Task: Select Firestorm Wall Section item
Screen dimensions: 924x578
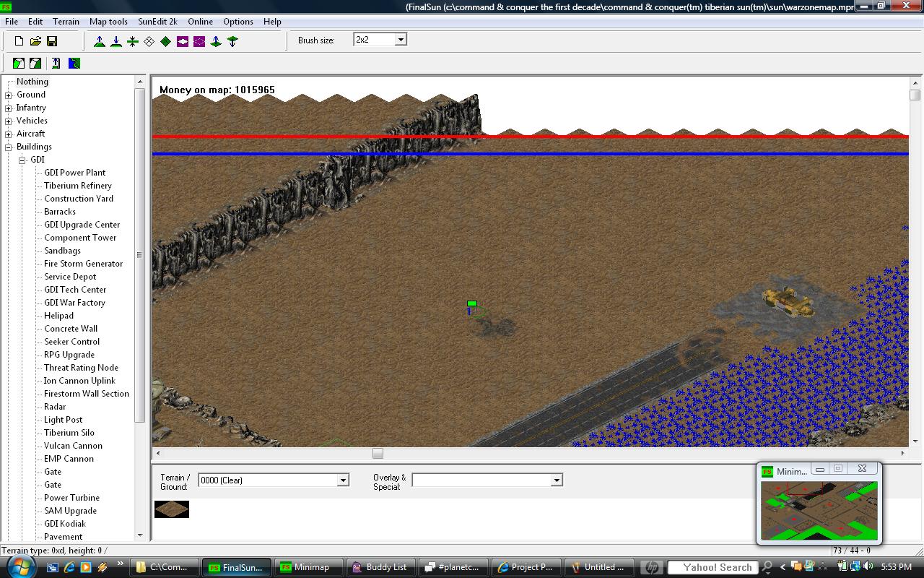Action: coord(87,394)
